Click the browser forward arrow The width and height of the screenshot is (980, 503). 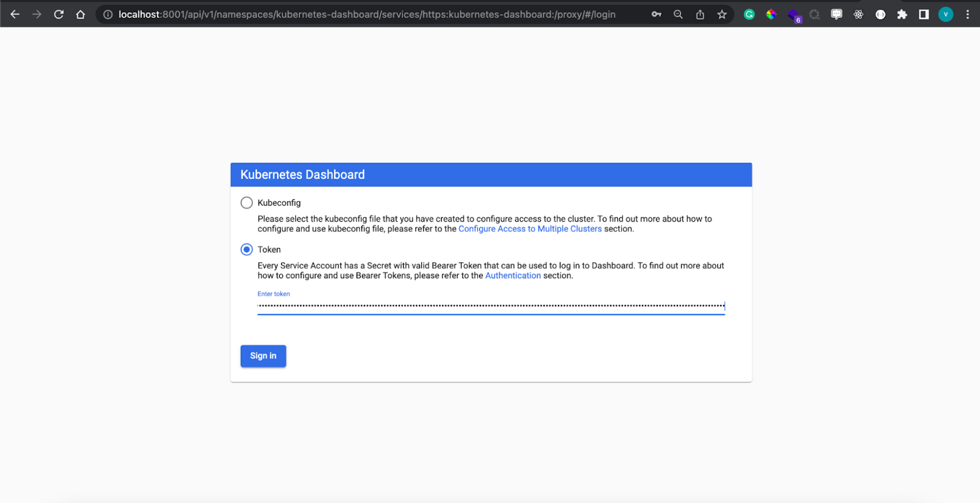[x=37, y=14]
